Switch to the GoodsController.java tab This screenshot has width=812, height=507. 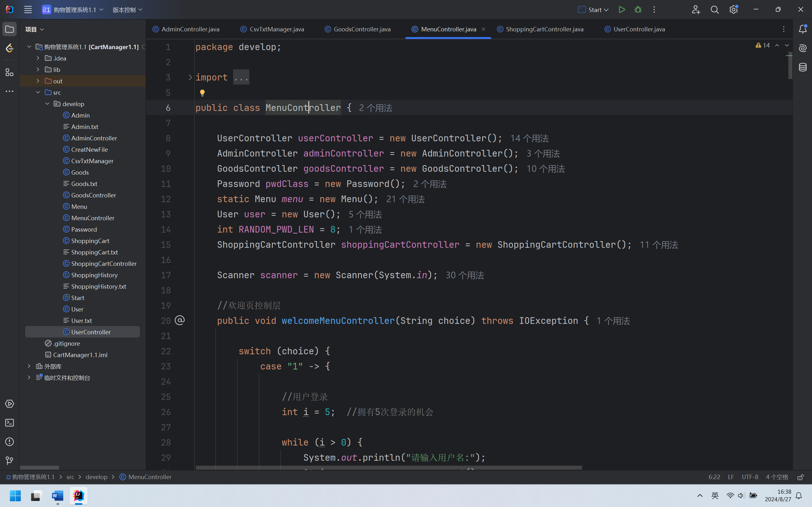pos(362,29)
